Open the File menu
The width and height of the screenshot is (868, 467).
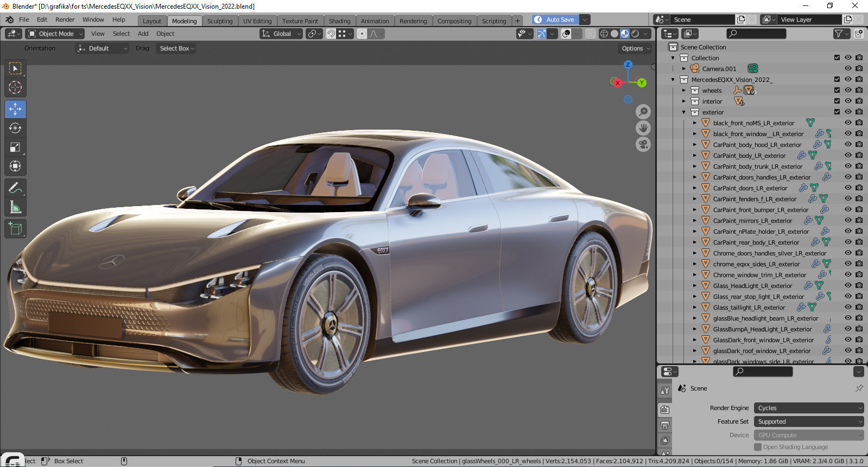click(24, 20)
